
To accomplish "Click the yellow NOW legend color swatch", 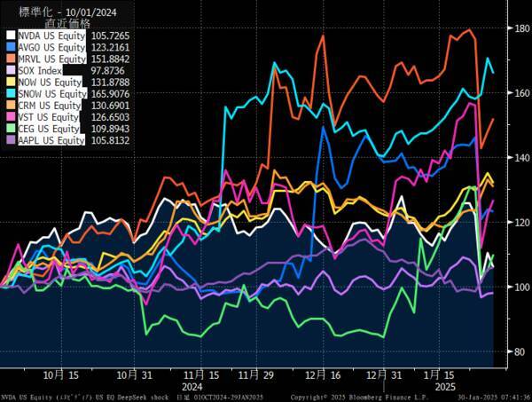I will pos(12,82).
